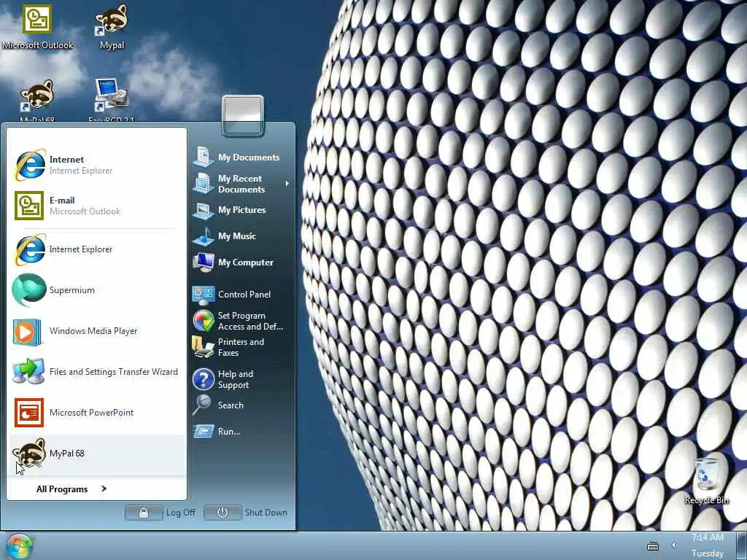747x560 pixels.
Task: Click the Supermium browser icon
Action: click(x=28, y=290)
